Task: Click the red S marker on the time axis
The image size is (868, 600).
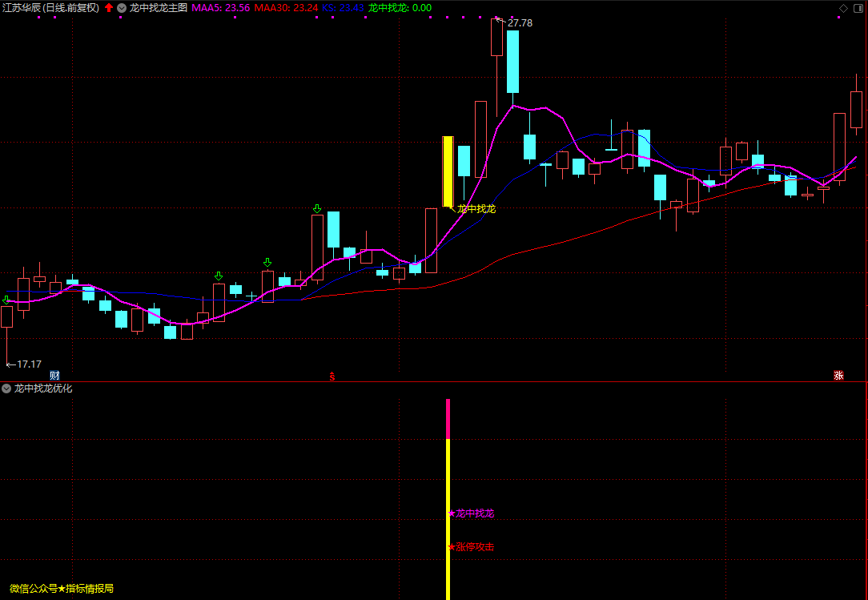Action: (x=332, y=377)
